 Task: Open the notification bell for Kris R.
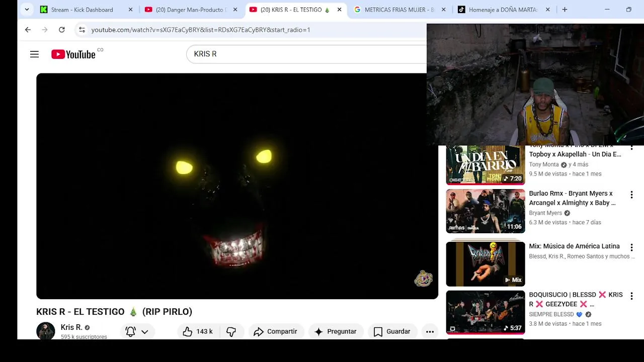pyautogui.click(x=130, y=331)
